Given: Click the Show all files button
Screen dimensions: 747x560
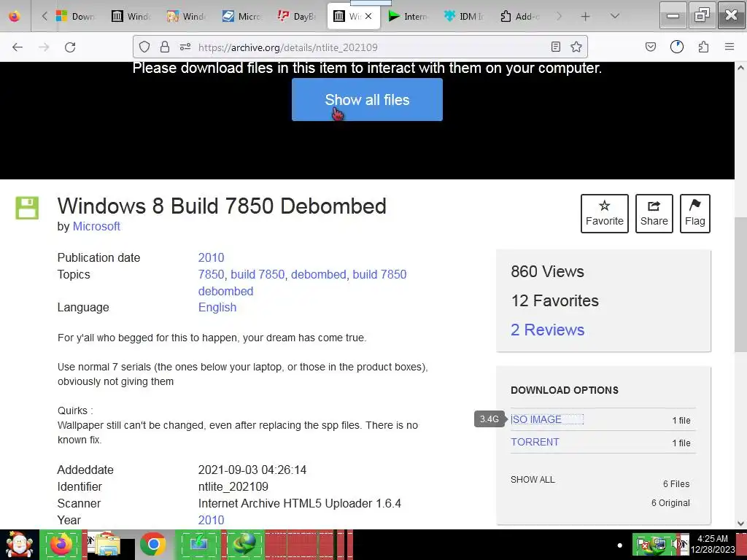Looking at the screenshot, I should tap(368, 99).
